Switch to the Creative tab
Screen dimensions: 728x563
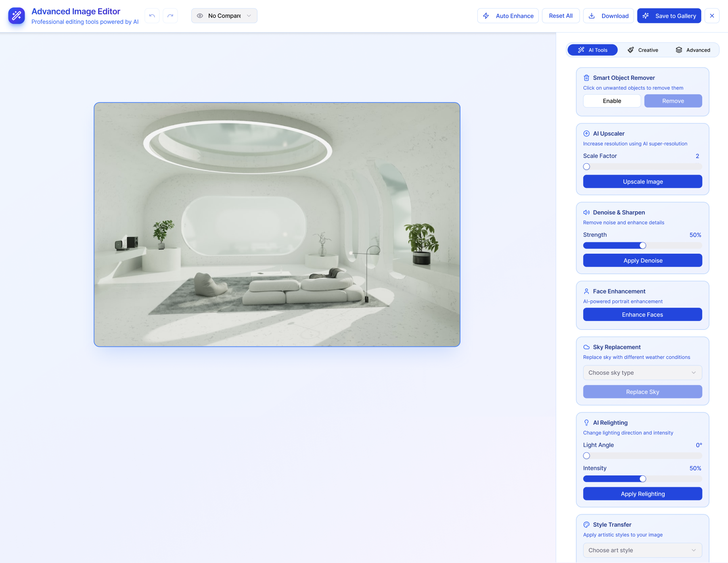[643, 50]
